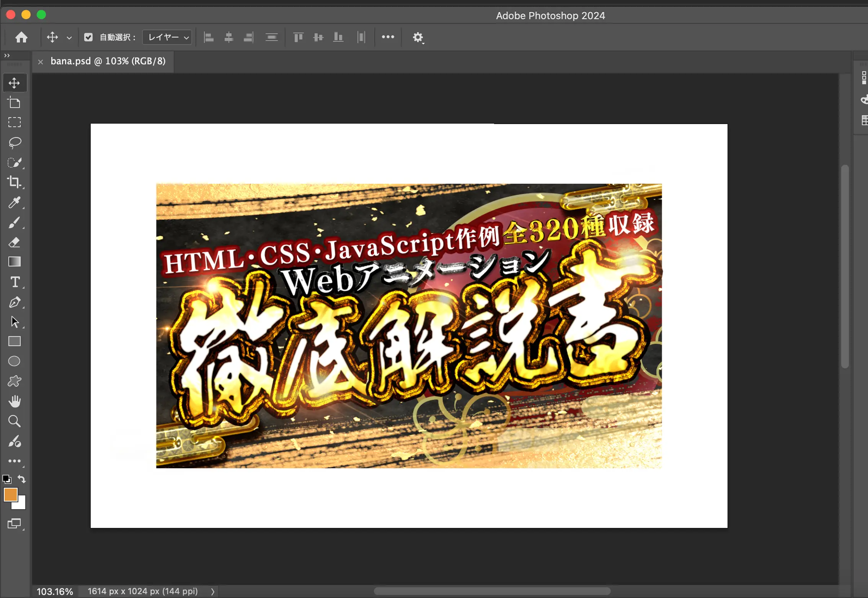Image resolution: width=868 pixels, height=598 pixels.
Task: Select the Horizontal Type tool
Action: pos(15,282)
